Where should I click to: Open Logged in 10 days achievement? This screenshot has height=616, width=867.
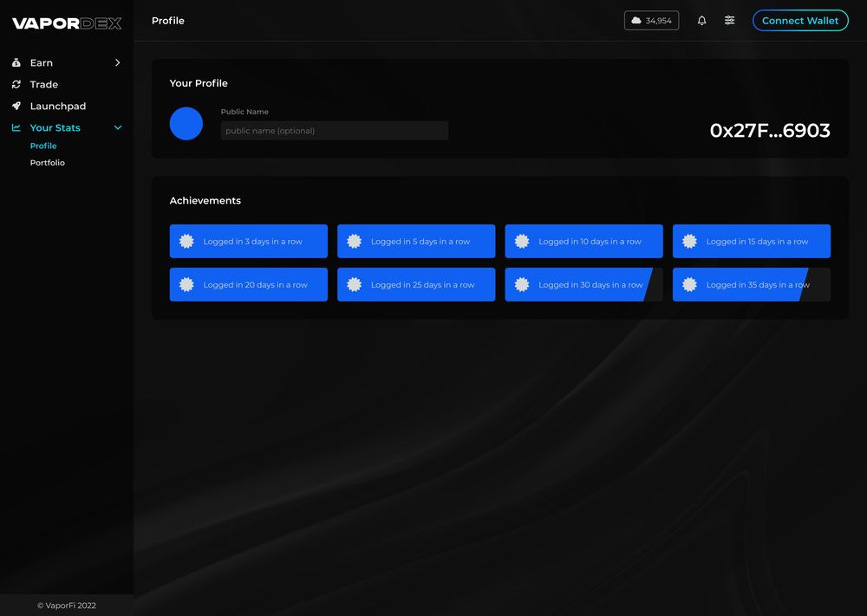(x=583, y=242)
